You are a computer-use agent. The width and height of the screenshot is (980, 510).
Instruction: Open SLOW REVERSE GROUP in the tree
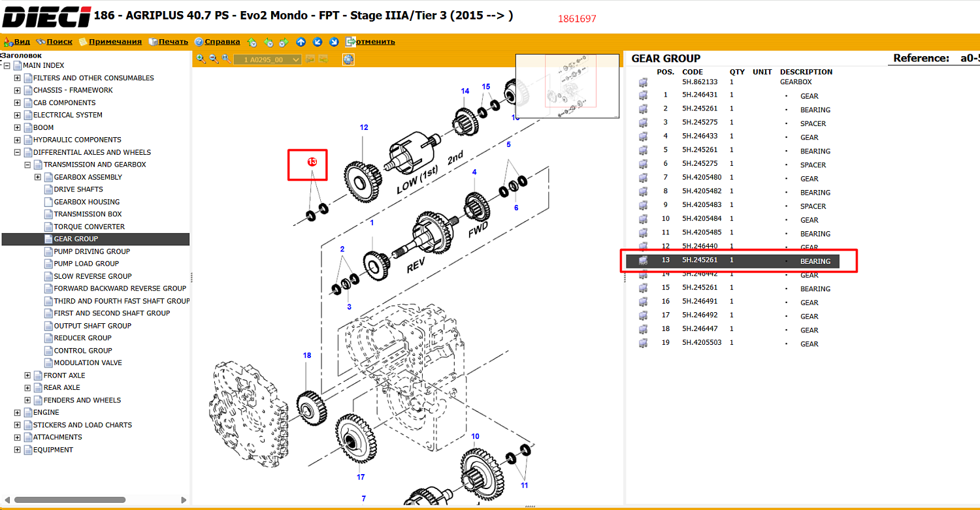[x=93, y=276]
